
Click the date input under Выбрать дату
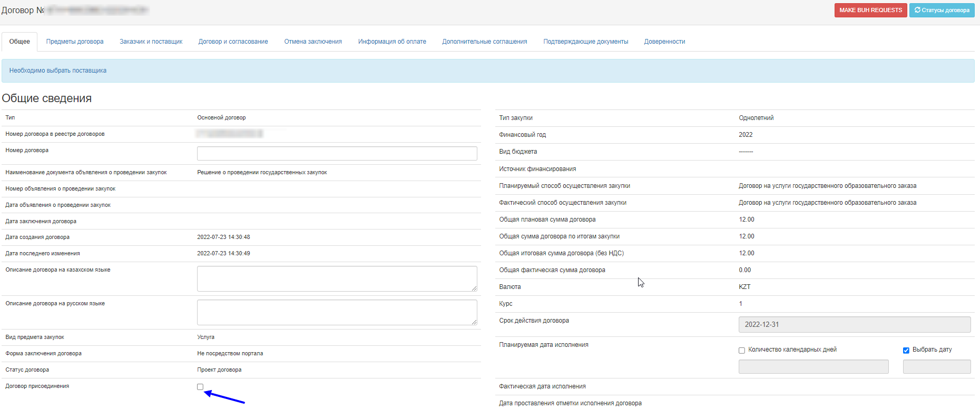[x=936, y=367]
